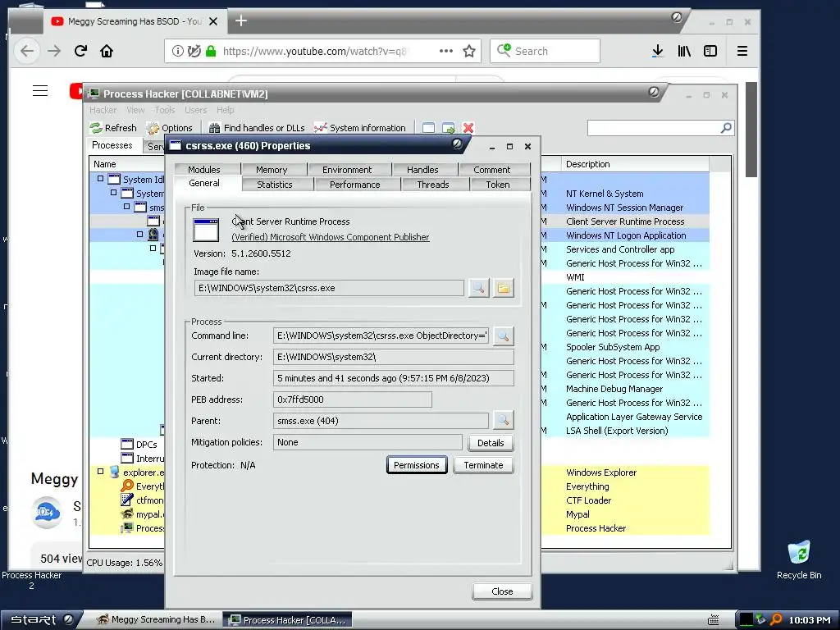Open page actions three-dot menu
This screenshot has height=630, width=840.
tap(445, 52)
